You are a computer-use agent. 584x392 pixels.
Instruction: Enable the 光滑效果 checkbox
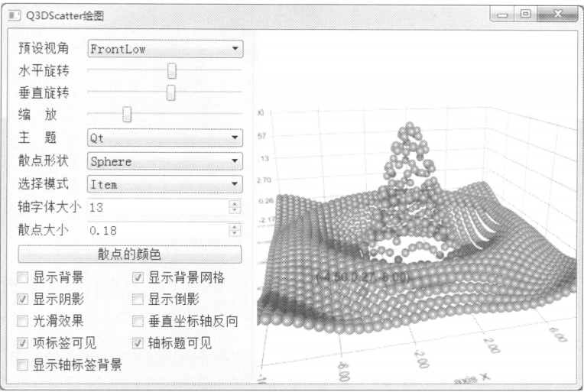point(23,321)
